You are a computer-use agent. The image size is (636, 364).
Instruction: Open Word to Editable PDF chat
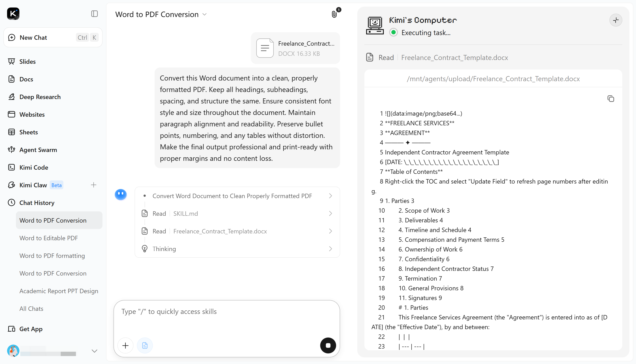(49, 238)
